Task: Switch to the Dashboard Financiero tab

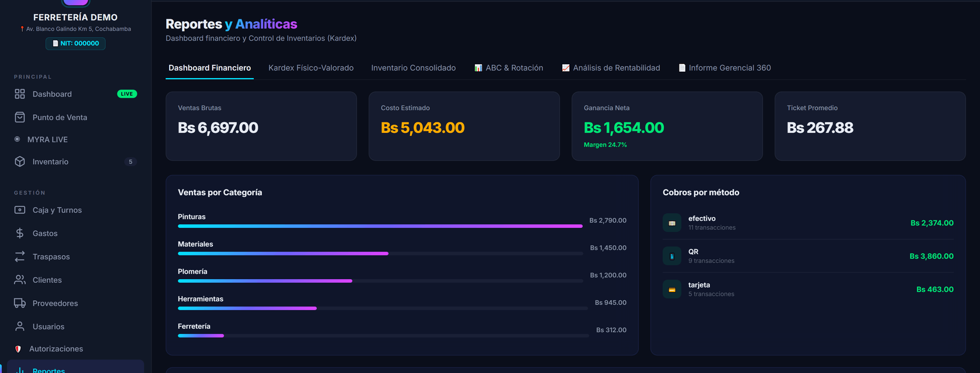Action: (x=210, y=68)
